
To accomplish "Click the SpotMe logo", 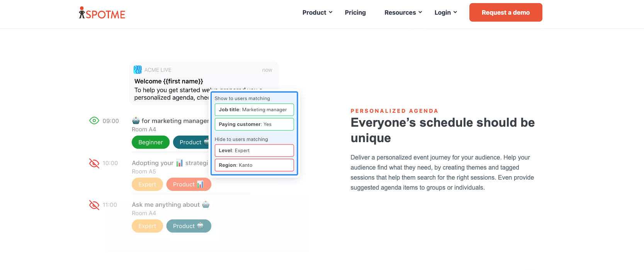I will click(102, 13).
